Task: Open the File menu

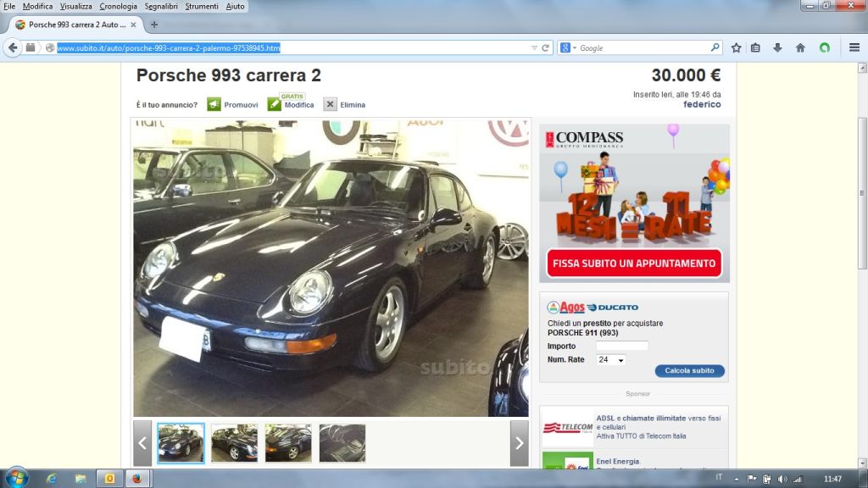Action: pos(9,6)
